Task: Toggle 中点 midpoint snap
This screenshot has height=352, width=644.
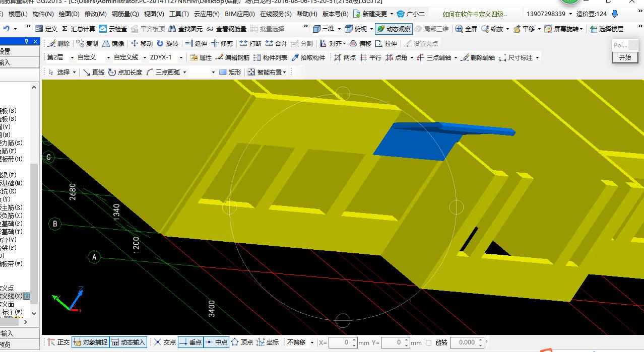Action: (216, 342)
